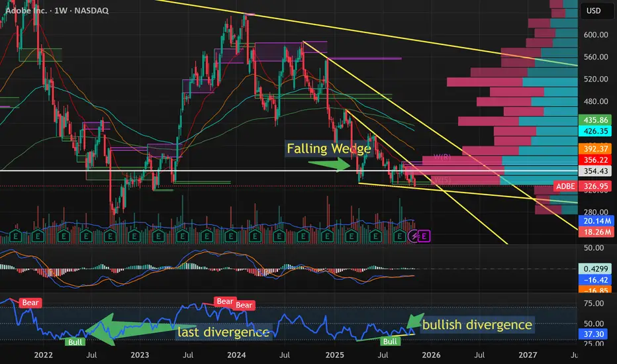This screenshot has width=617, height=364.
Task: Click the Bull label near 2022 lows
Action: pyautogui.click(x=75, y=341)
